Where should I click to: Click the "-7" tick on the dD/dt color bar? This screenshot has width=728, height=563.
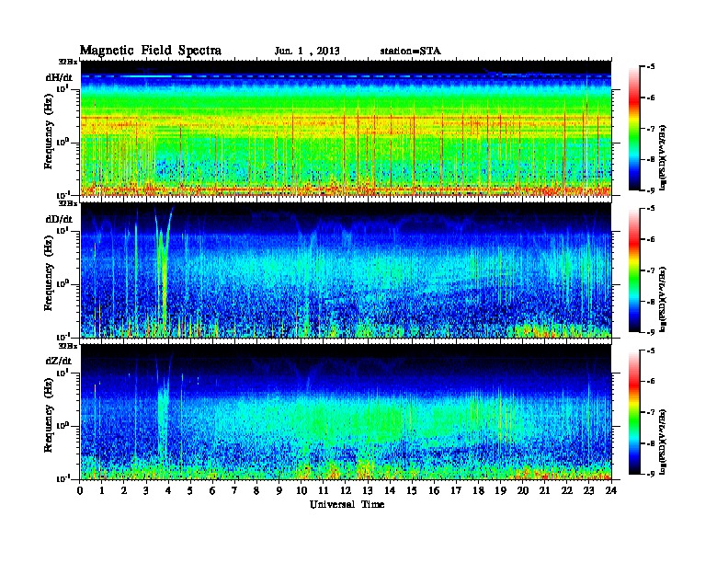coord(651,270)
